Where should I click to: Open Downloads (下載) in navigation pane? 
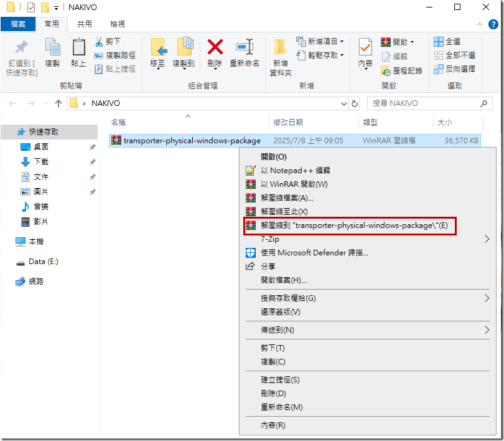[41, 162]
